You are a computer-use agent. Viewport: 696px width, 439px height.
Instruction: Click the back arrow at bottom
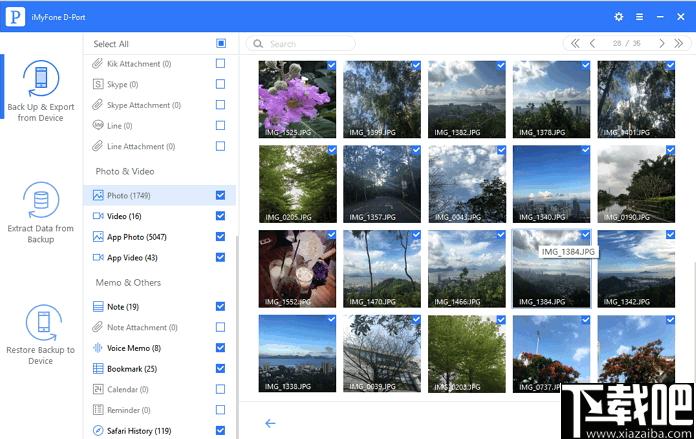pyautogui.click(x=270, y=423)
